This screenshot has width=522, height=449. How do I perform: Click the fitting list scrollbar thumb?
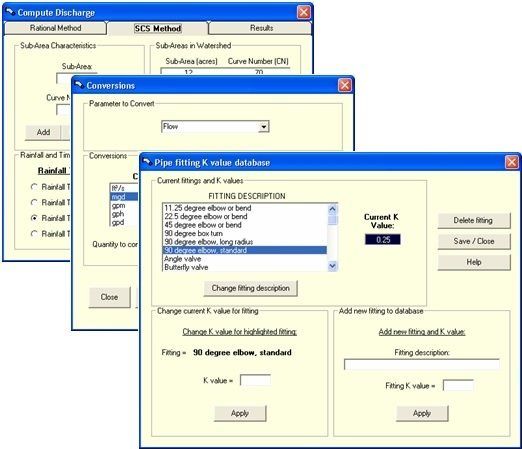point(333,220)
